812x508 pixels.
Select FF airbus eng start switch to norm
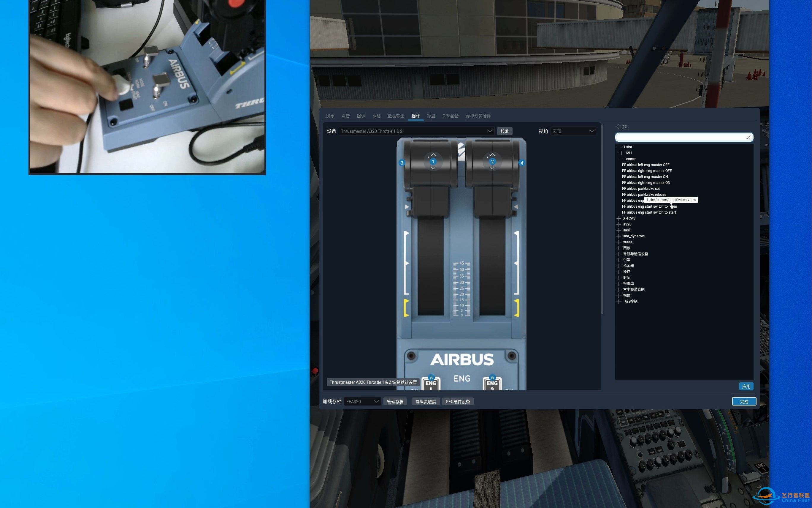tap(650, 207)
